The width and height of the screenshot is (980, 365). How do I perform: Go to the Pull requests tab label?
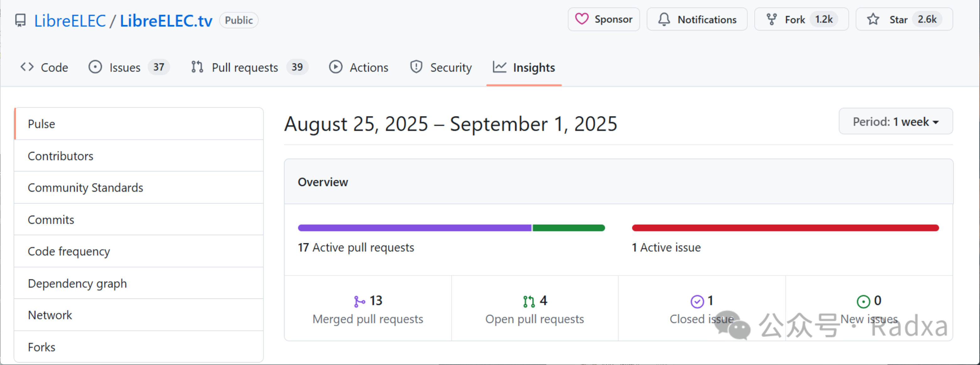[x=245, y=67]
